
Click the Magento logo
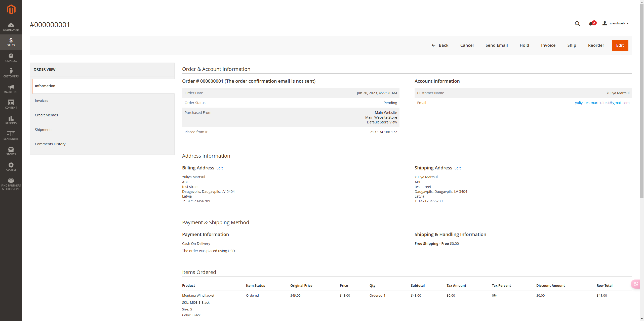pyautogui.click(x=11, y=10)
